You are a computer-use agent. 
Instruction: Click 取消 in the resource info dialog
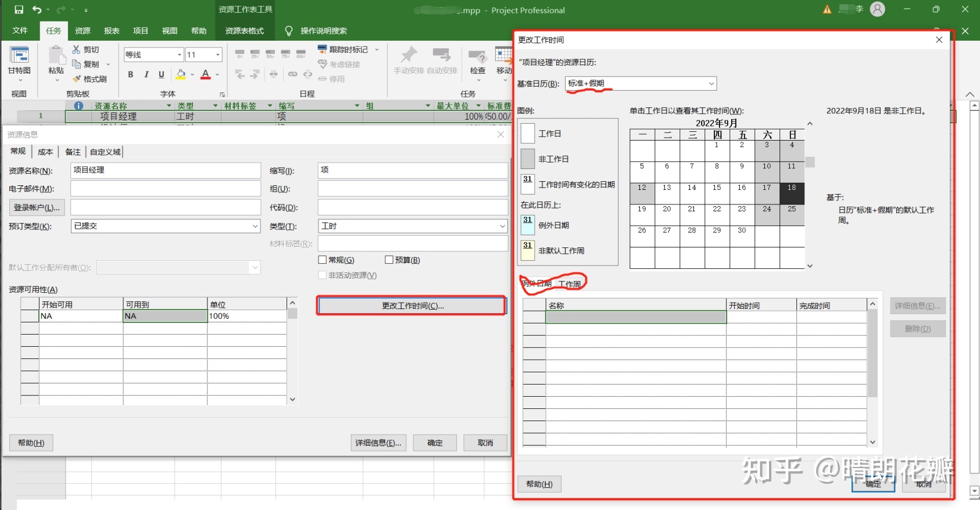(485, 443)
